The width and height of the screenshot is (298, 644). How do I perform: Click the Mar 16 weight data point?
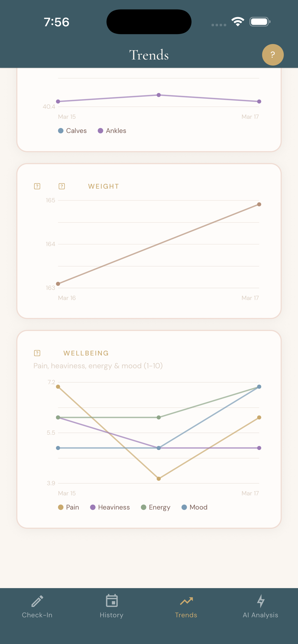(58, 284)
